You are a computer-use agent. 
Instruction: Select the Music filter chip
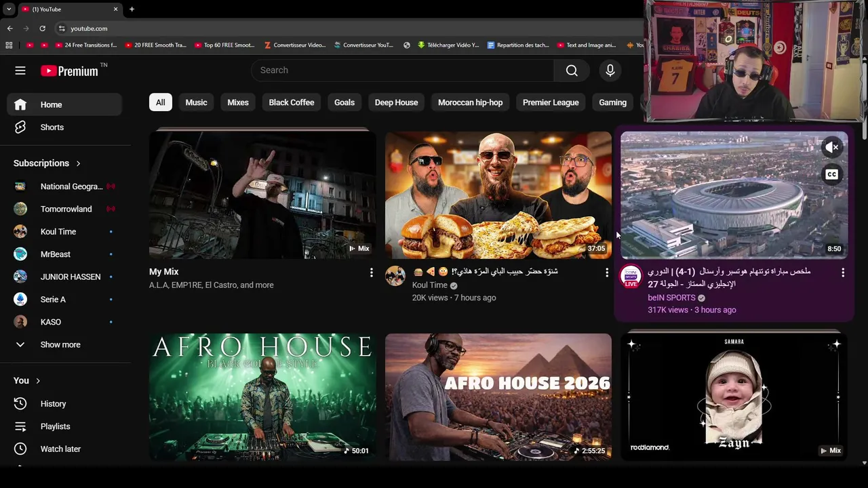(196, 102)
